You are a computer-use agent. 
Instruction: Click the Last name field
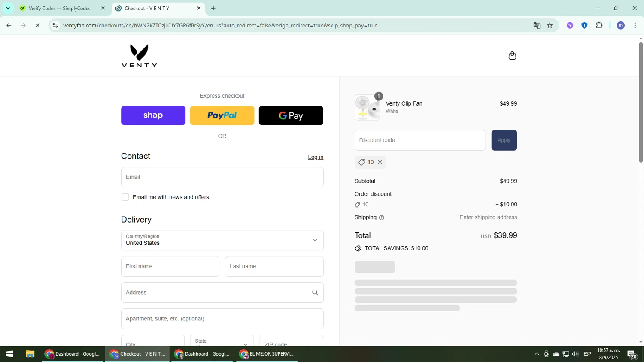(x=274, y=266)
